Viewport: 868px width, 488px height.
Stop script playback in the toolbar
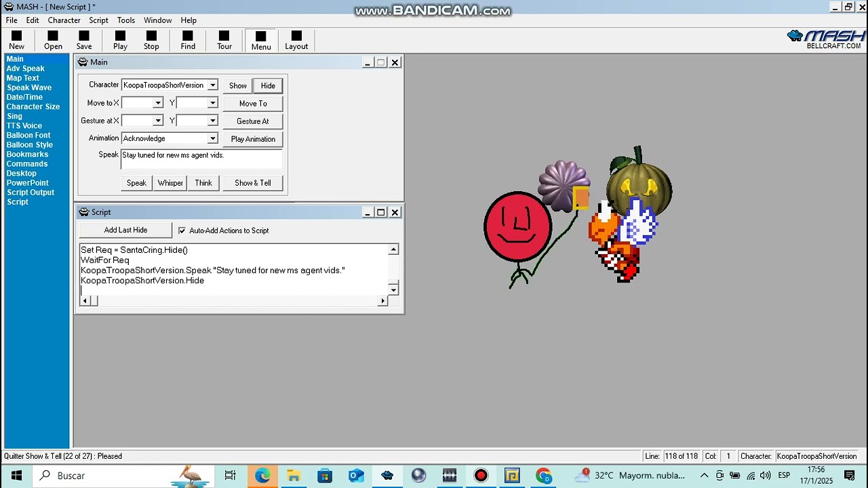click(151, 40)
